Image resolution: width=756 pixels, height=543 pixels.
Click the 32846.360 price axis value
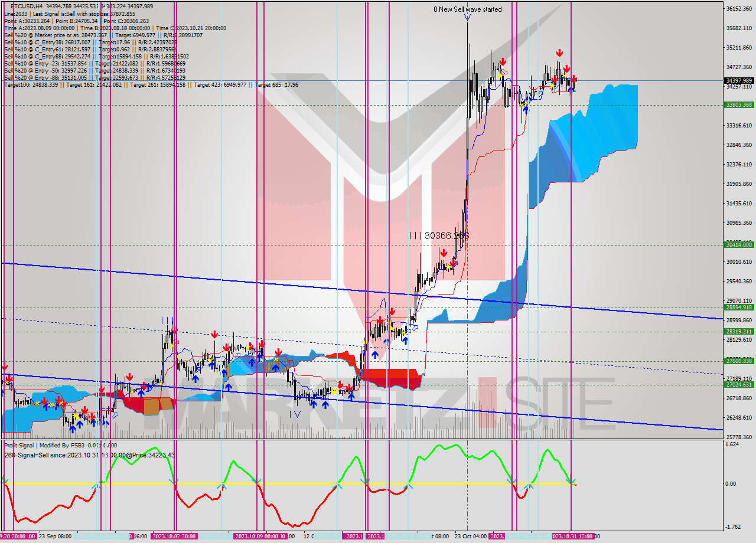tap(739, 145)
